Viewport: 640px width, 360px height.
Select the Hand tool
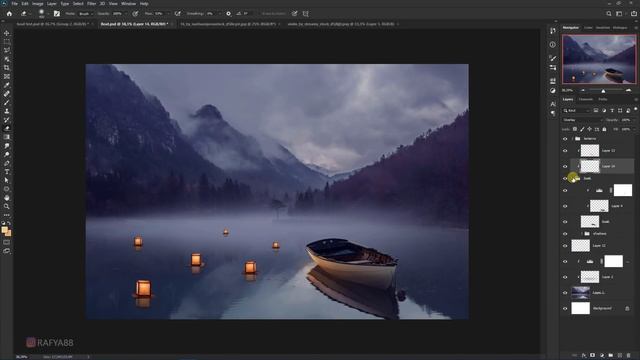coord(7,198)
